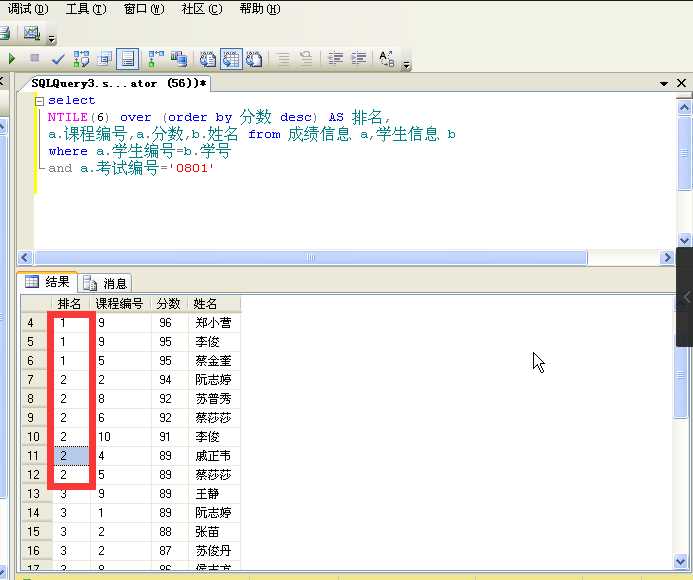Click the name cell 蔡金奎 in row 6

(x=214, y=361)
